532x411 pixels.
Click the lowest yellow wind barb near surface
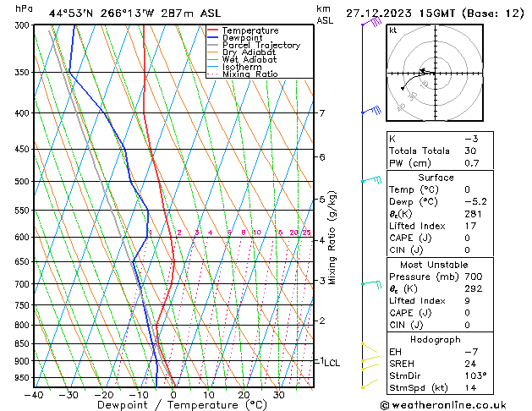369,385
